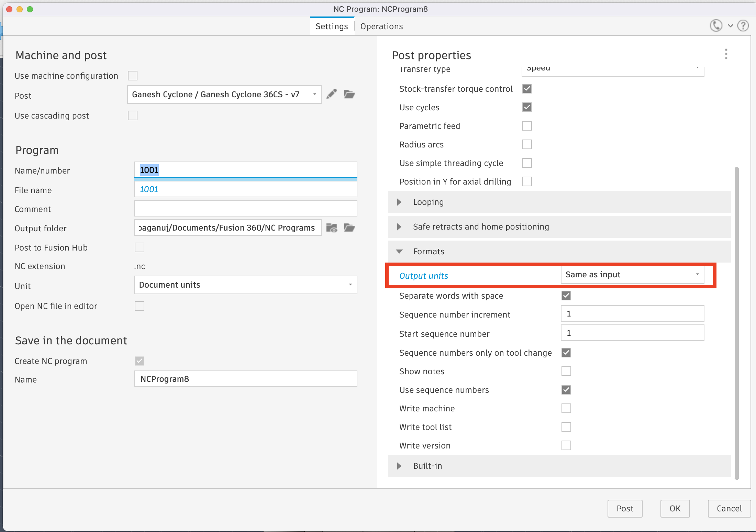
Task: Click the Post button
Action: 625,508
